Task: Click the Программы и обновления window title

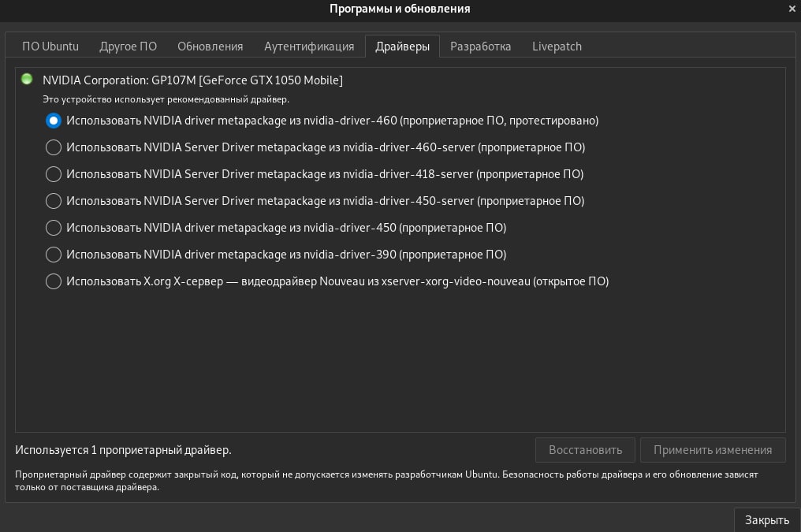Action: pos(400,9)
